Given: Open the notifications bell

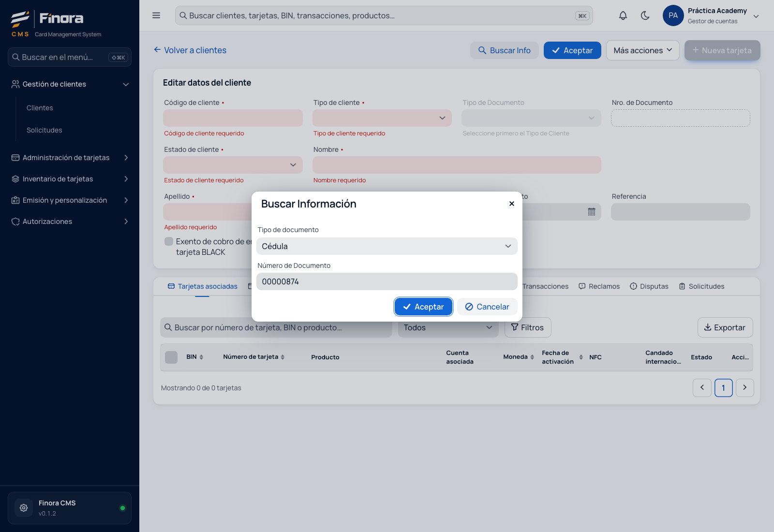Looking at the screenshot, I should tap(623, 15).
